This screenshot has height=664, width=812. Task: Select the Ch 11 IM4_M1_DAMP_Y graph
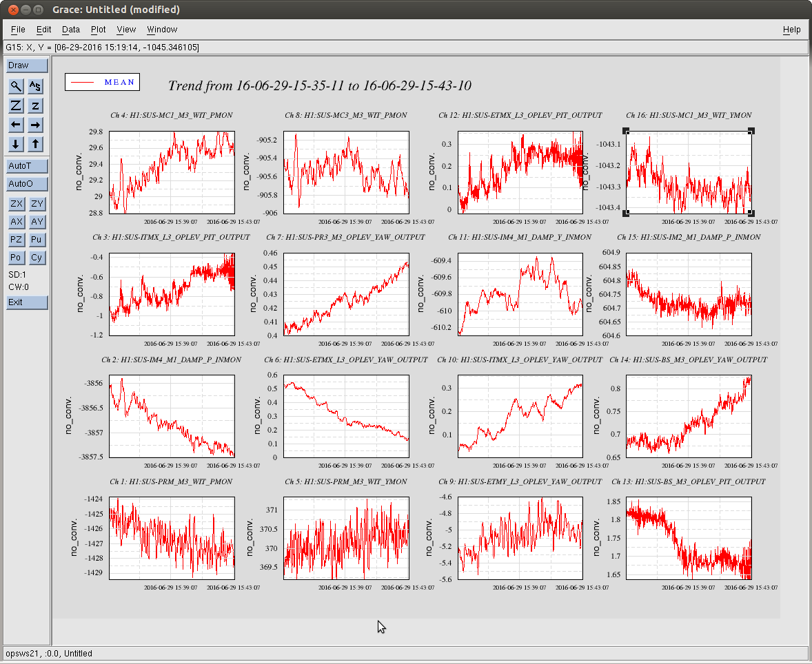(x=520, y=294)
